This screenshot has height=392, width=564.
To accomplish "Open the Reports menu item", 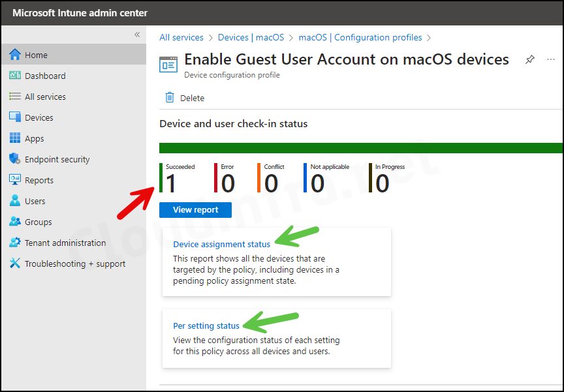I will pyautogui.click(x=74, y=179).
